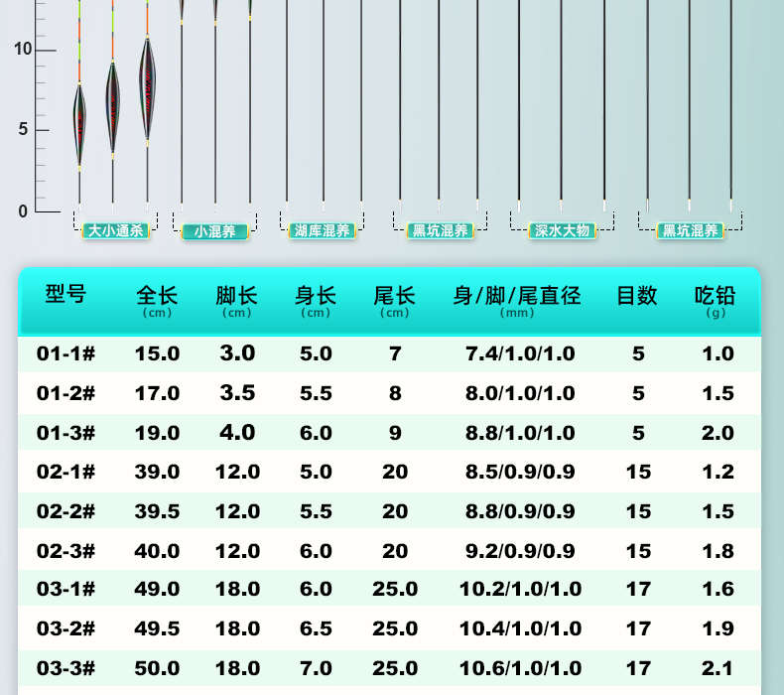
Task: Click lead weight 2.1 in row 03-3#
Action: point(718,668)
